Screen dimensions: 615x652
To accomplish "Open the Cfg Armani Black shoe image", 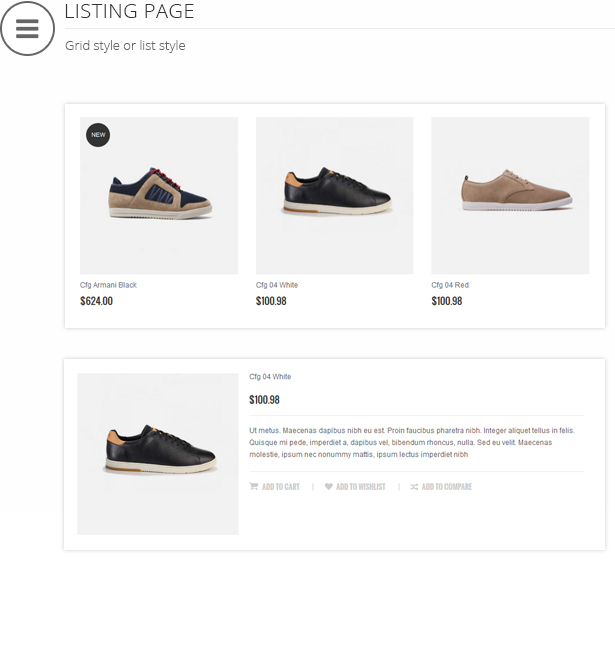I will (x=159, y=195).
